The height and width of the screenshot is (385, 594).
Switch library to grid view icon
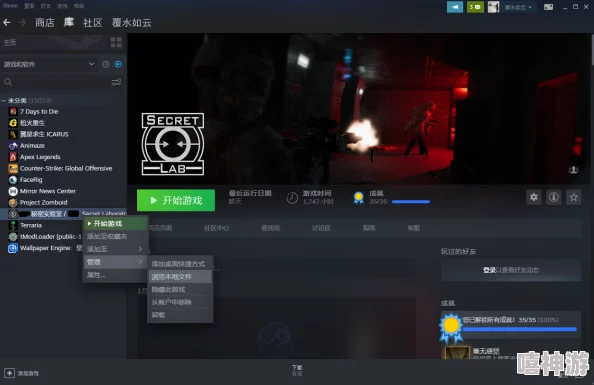pyautogui.click(x=116, y=42)
